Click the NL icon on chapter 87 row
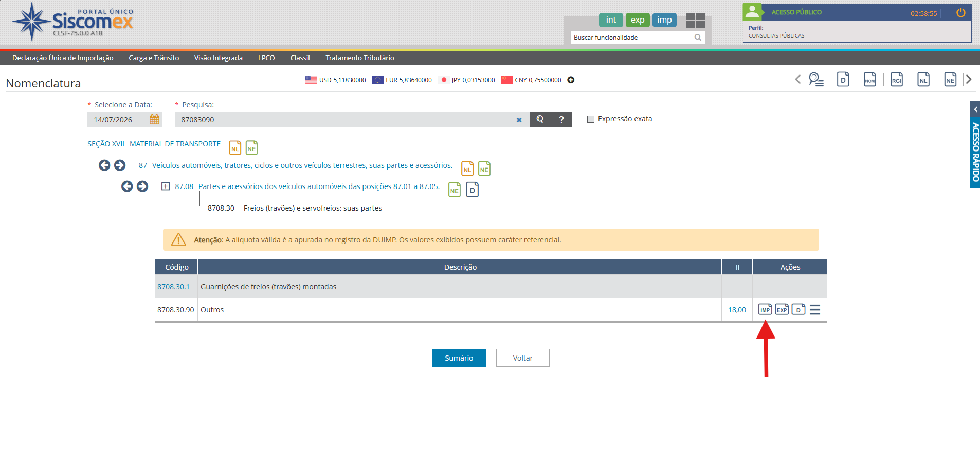980x468 pixels. coord(467,169)
